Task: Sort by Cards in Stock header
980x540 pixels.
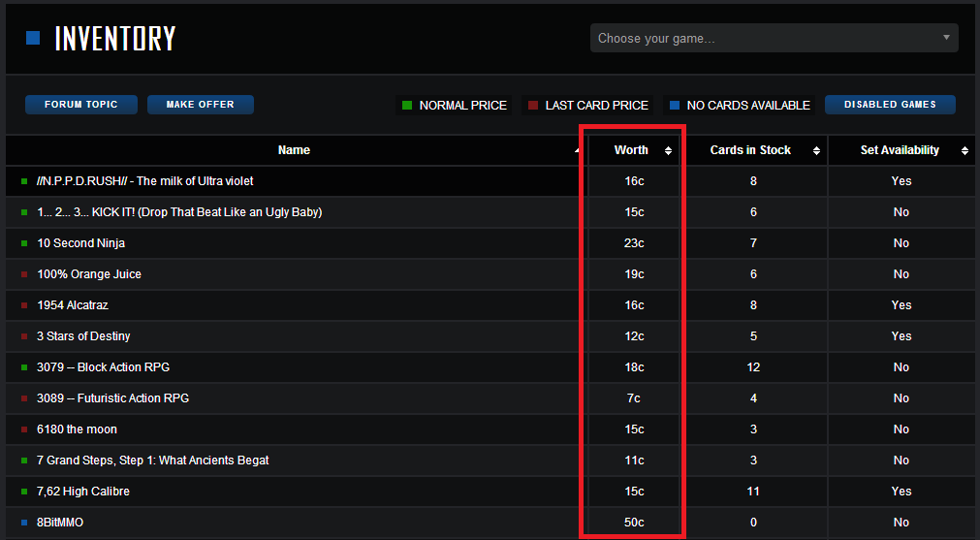Action: coord(754,150)
